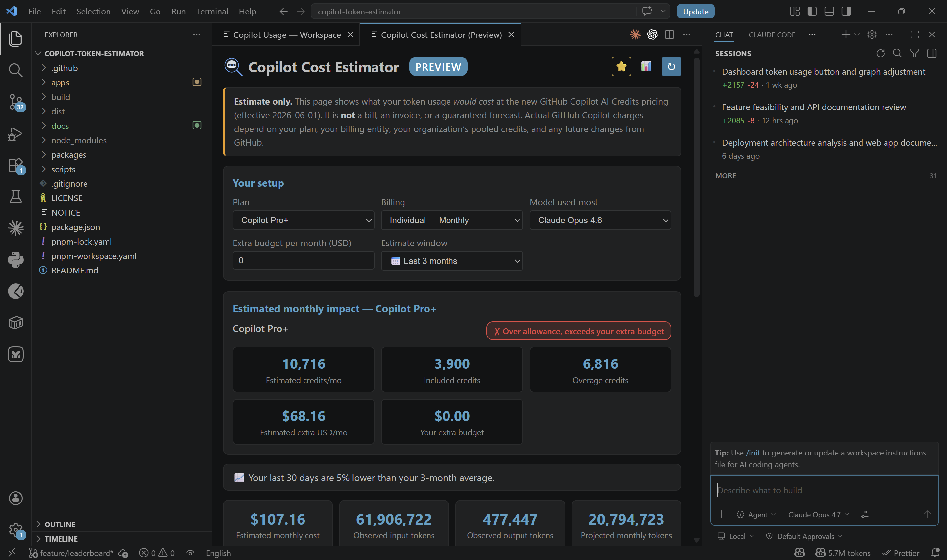Open Model used most dropdown
Screen dimensions: 947x560
[600, 220]
